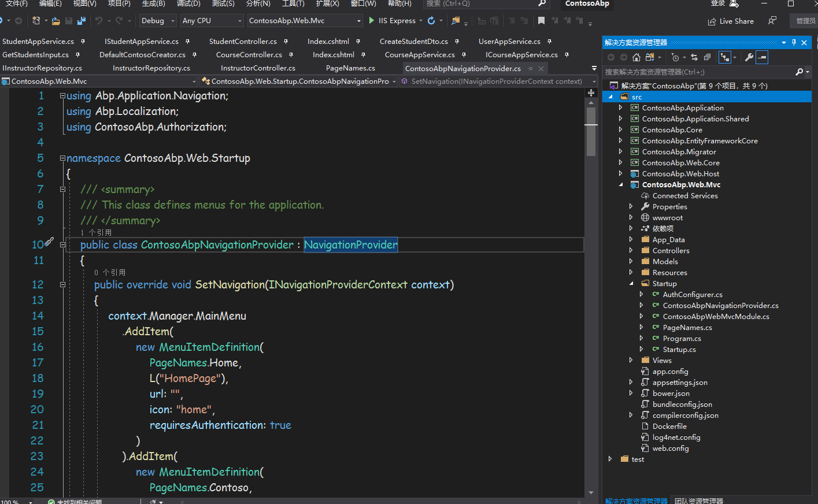Open the 调试(D) menu
This screenshot has height=504, width=818.
click(x=188, y=3)
